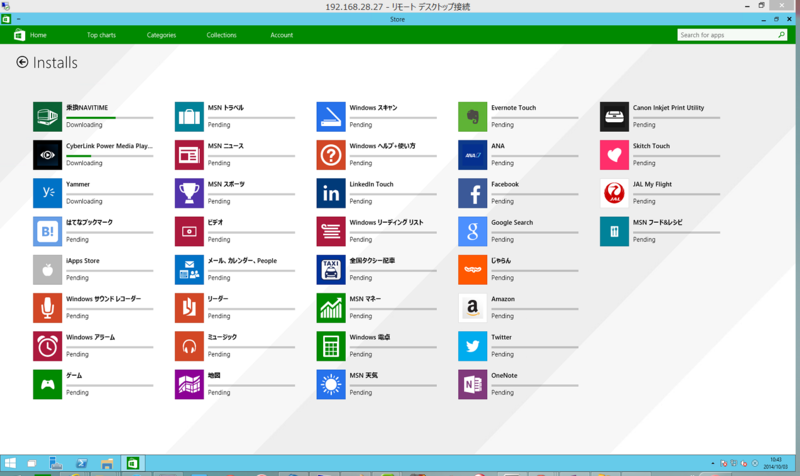This screenshot has height=476, width=800.
Task: Select the Google Search icon
Action: pos(472,232)
